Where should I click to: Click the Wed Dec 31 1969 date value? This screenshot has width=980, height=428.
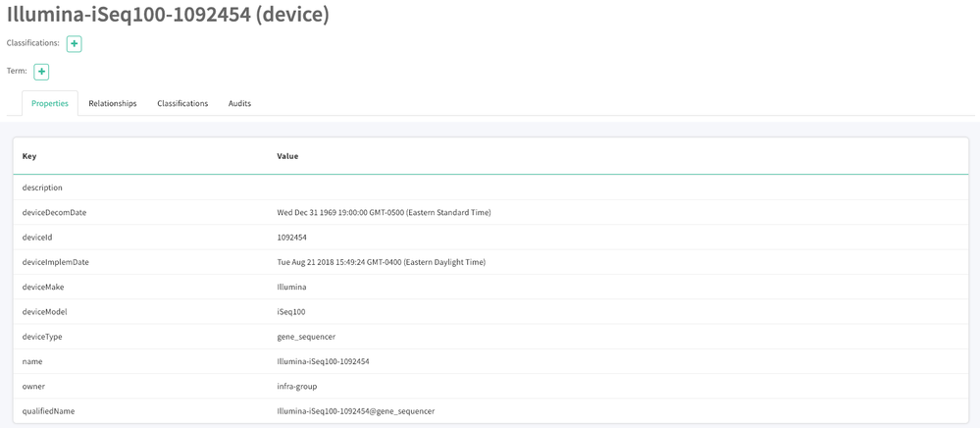[x=384, y=212]
